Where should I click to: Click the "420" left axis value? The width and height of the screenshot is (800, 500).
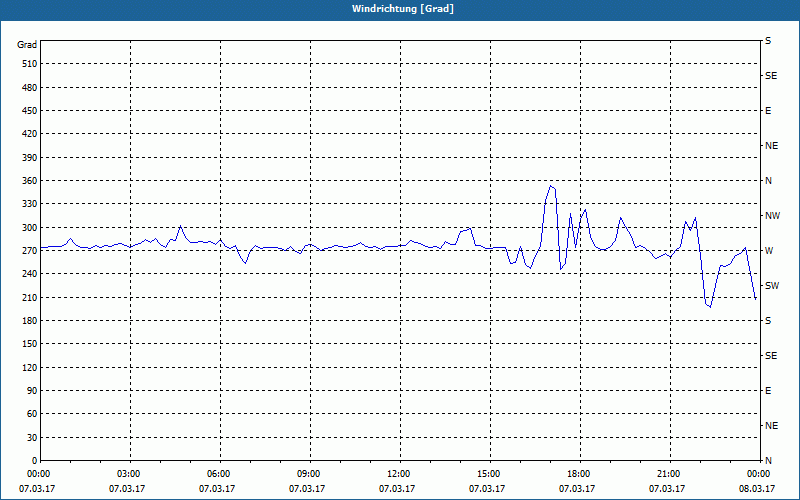(30, 134)
